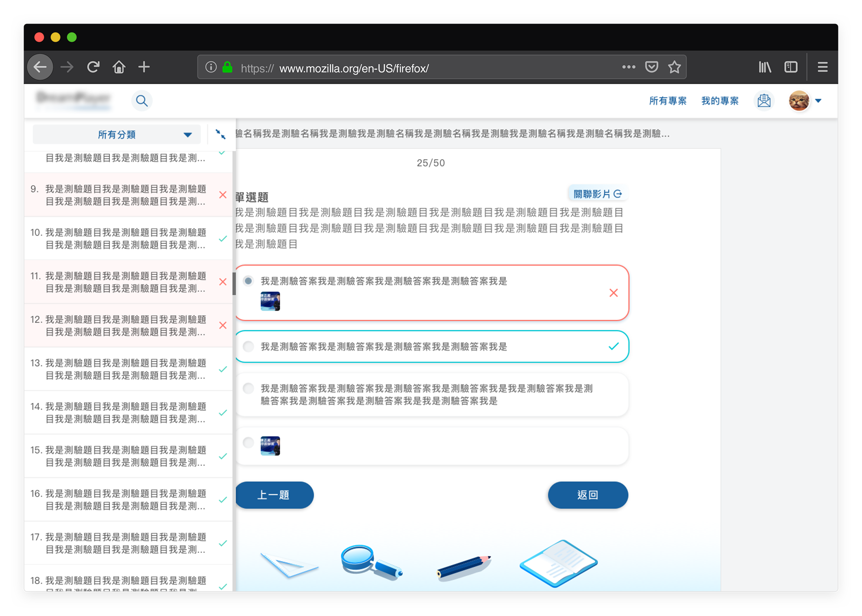Click the 上一題 previous question button
Screen dimensions: 862x616
pyautogui.click(x=274, y=495)
